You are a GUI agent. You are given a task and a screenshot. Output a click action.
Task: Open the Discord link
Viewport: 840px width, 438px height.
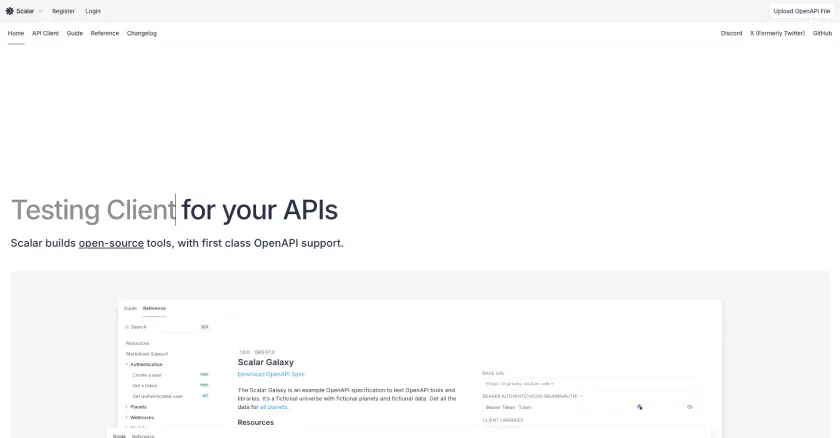click(731, 33)
